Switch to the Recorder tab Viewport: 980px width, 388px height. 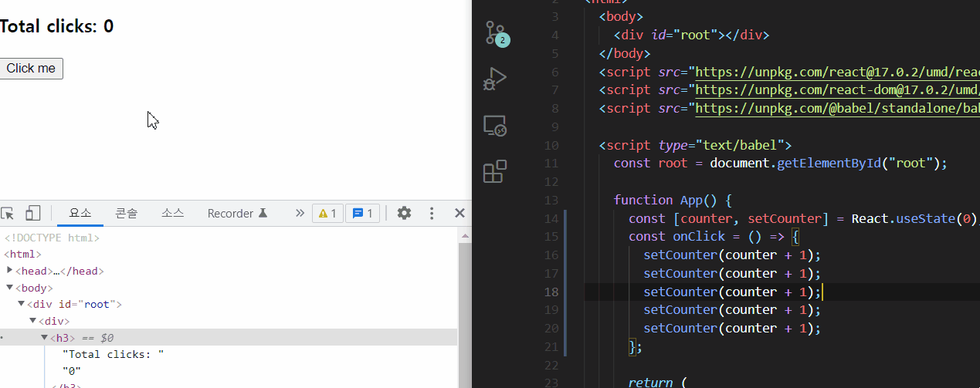point(237,214)
